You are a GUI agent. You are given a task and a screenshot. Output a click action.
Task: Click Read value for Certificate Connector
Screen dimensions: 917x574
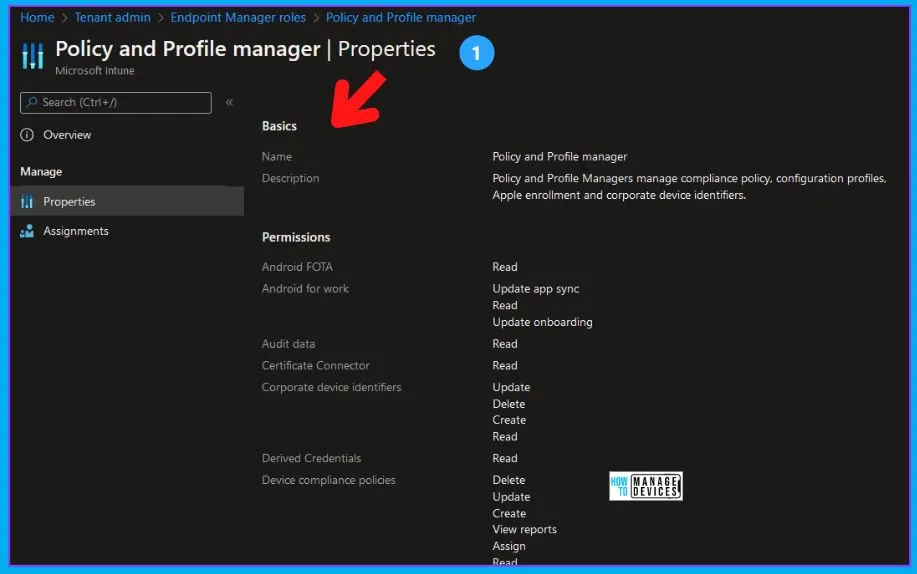click(x=505, y=366)
